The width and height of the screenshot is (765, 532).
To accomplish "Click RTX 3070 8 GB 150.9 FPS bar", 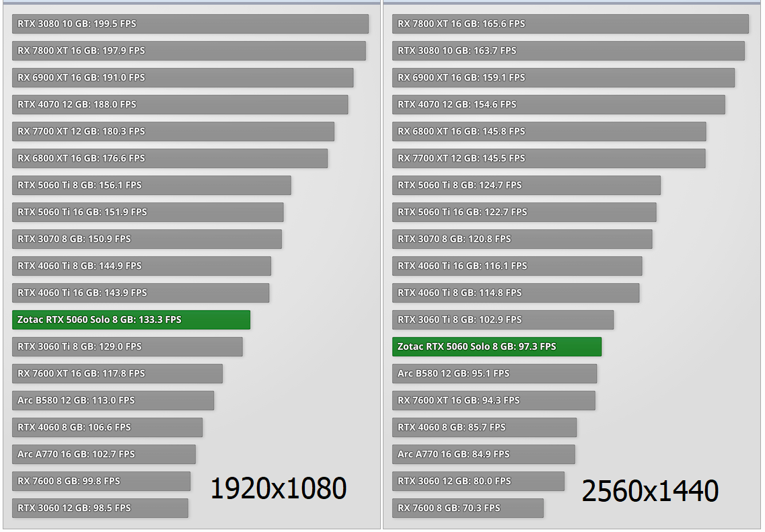I will point(147,239).
